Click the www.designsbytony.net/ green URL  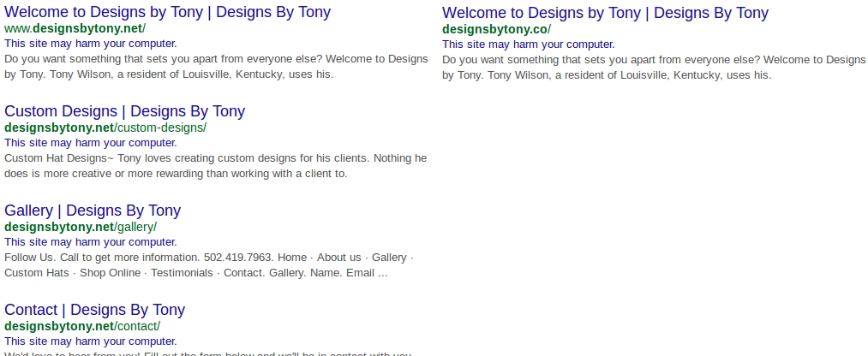point(75,28)
